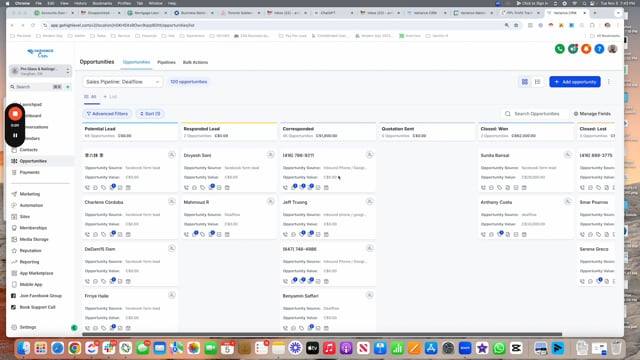The width and height of the screenshot is (640, 360).
Task: Open Settings in the sidebar
Action: point(28,327)
